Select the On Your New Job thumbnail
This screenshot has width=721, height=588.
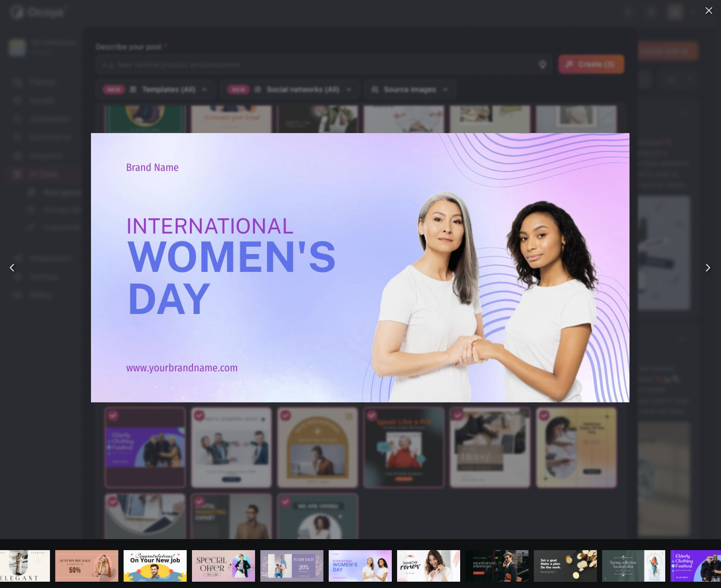pos(155,566)
